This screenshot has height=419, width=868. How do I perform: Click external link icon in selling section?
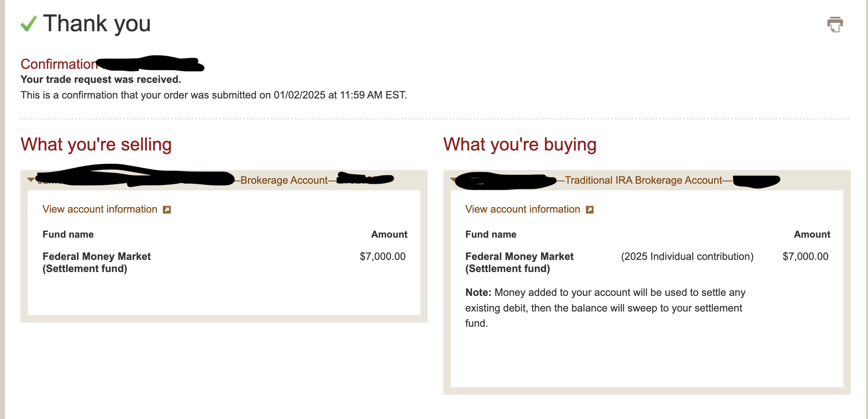click(167, 210)
